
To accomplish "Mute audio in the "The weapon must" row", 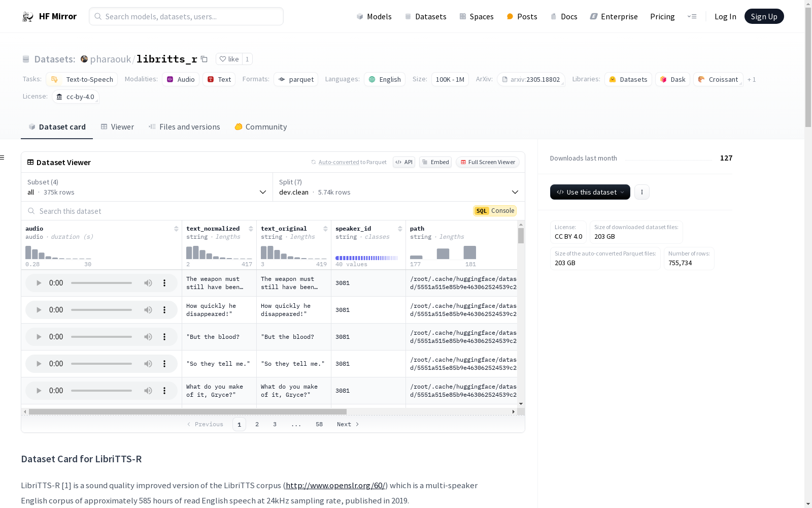I will click(148, 283).
